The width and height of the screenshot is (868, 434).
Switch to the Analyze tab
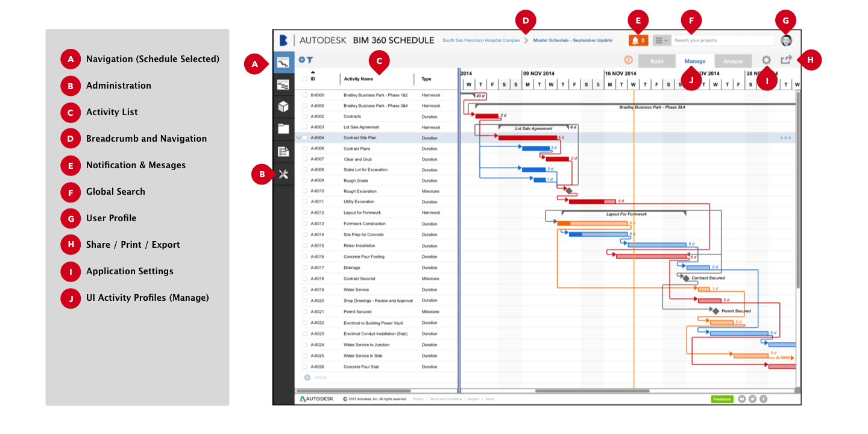[733, 61]
